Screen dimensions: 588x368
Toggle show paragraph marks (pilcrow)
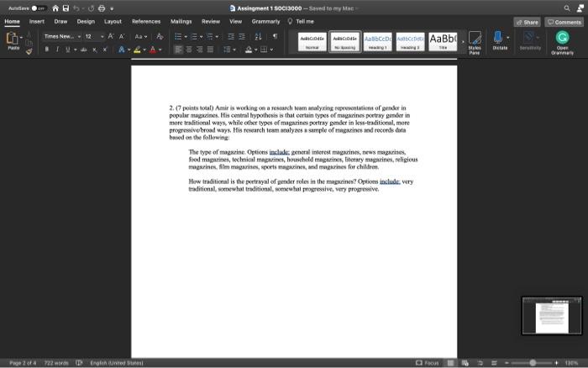(275, 36)
